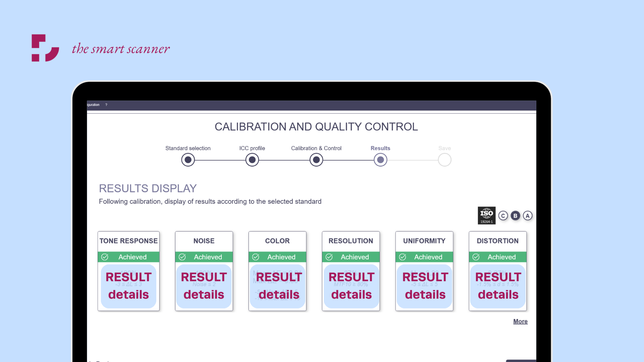Image resolution: width=644 pixels, height=362 pixels.
Task: Select quality level B
Action: click(515, 216)
